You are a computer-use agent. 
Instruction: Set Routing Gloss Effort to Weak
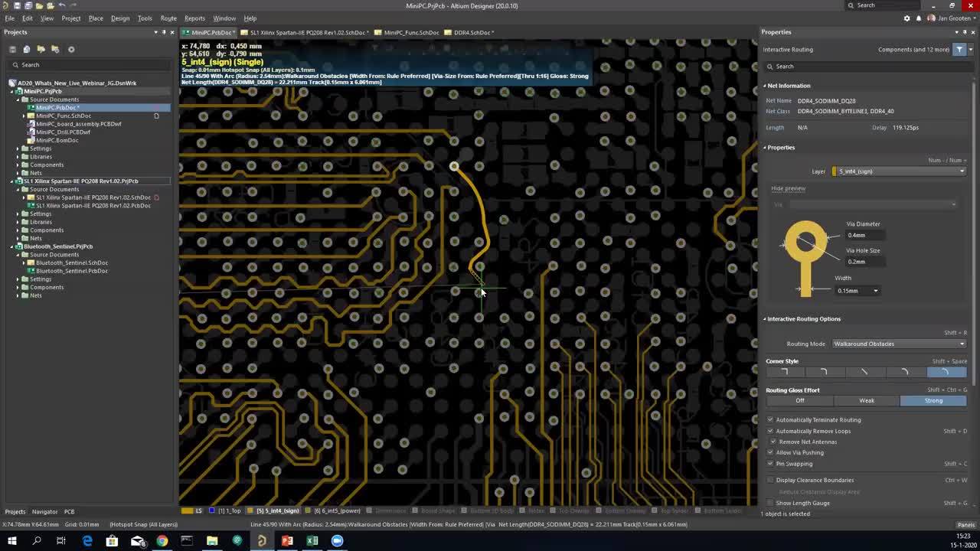coord(866,400)
